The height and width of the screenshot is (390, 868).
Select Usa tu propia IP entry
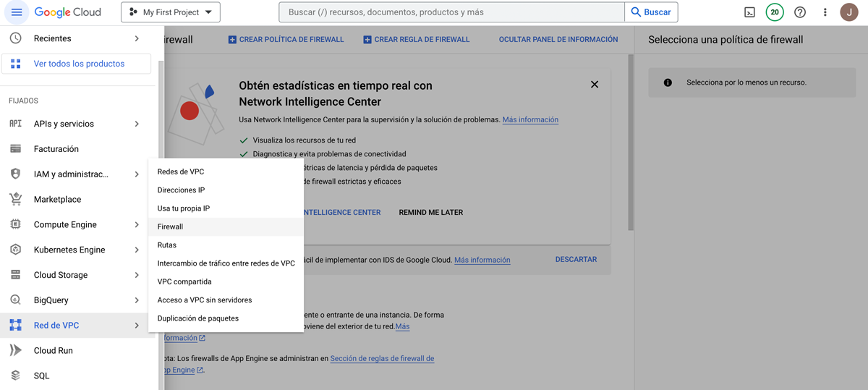226,208
